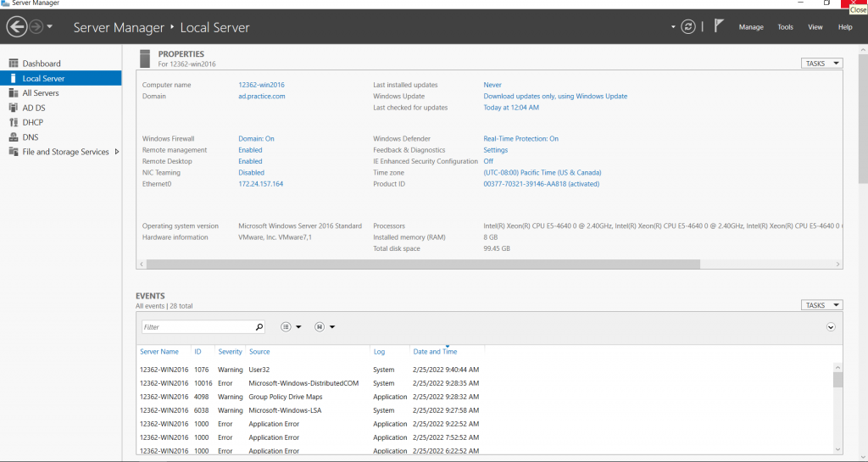Click the Product ID activation link
The image size is (868, 462).
point(542,184)
